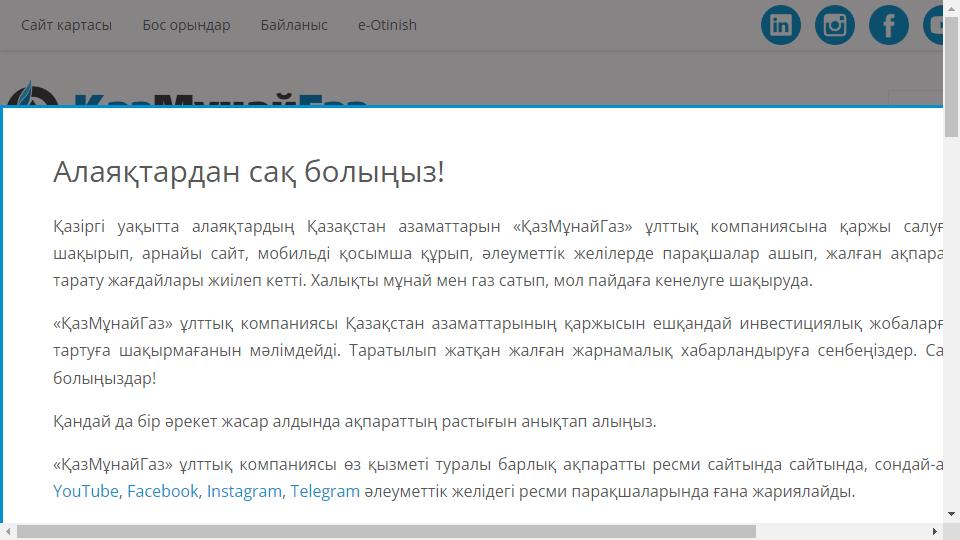Follow the YouTube link in the text

(x=86, y=492)
